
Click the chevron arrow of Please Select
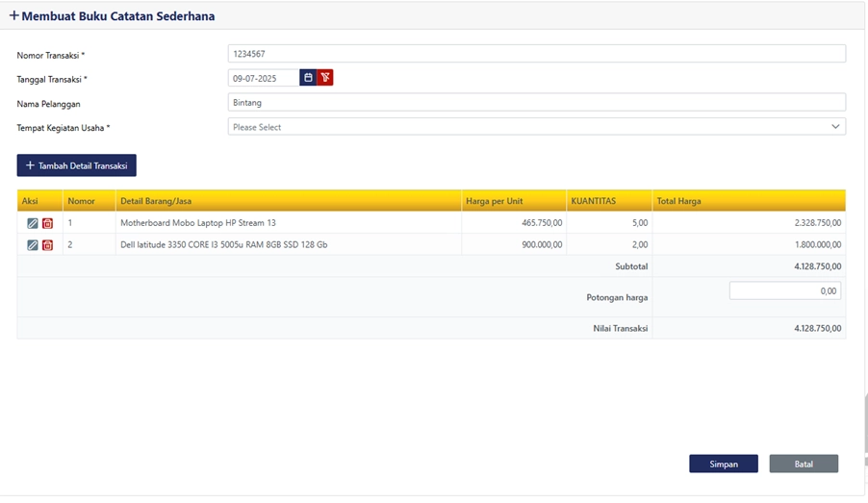835,127
